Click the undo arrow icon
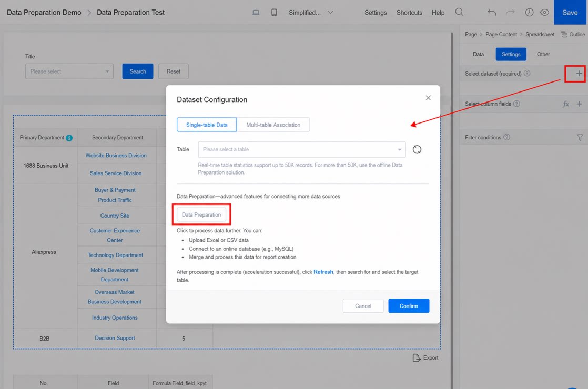 coord(492,13)
